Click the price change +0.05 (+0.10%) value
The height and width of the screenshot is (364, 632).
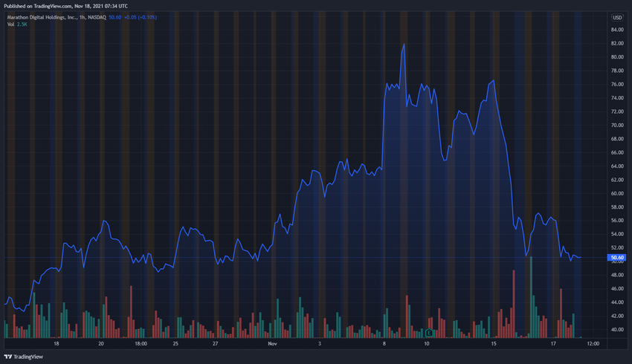click(141, 17)
